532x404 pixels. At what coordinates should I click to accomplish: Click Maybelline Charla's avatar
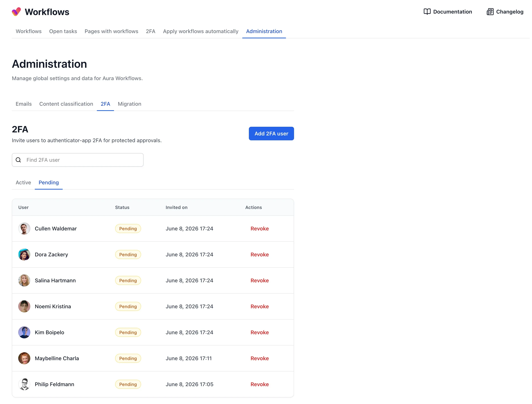pos(24,358)
